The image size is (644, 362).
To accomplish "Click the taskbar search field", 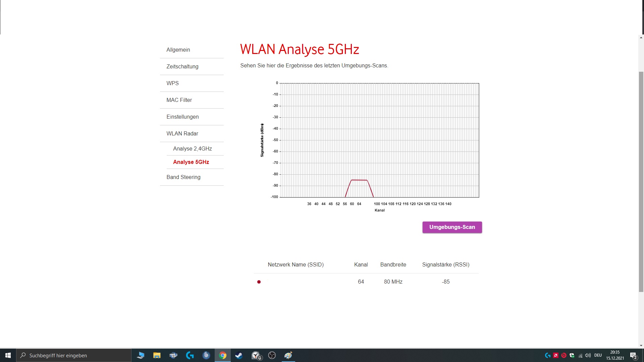I will (x=74, y=355).
